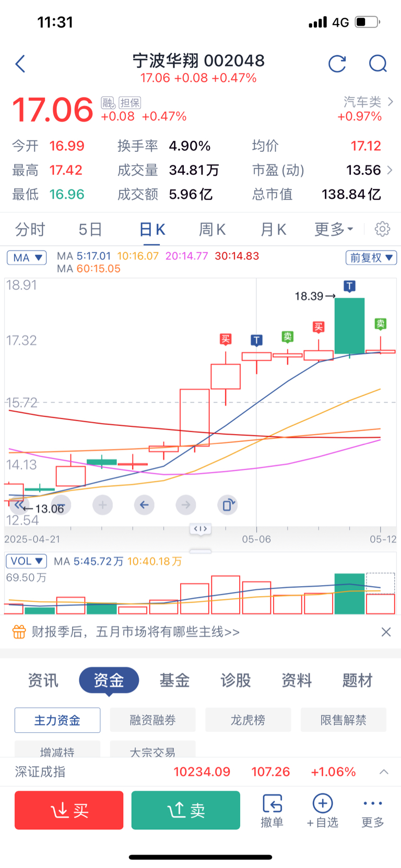Image resolution: width=401 pixels, height=868 pixels.
Task: Tap the red 买 buy button
Action: pyautogui.click(x=69, y=810)
